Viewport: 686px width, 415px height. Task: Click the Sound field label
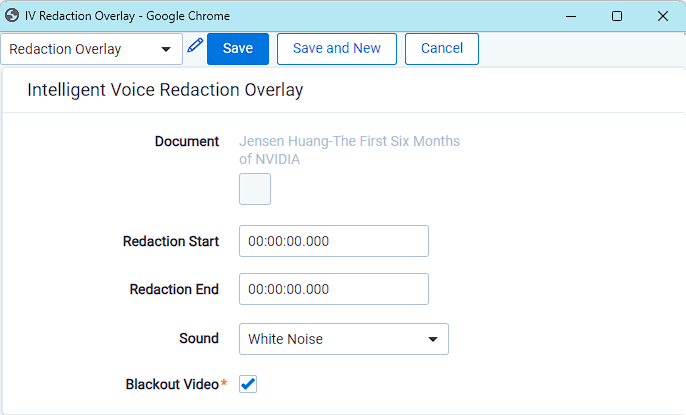(198, 338)
